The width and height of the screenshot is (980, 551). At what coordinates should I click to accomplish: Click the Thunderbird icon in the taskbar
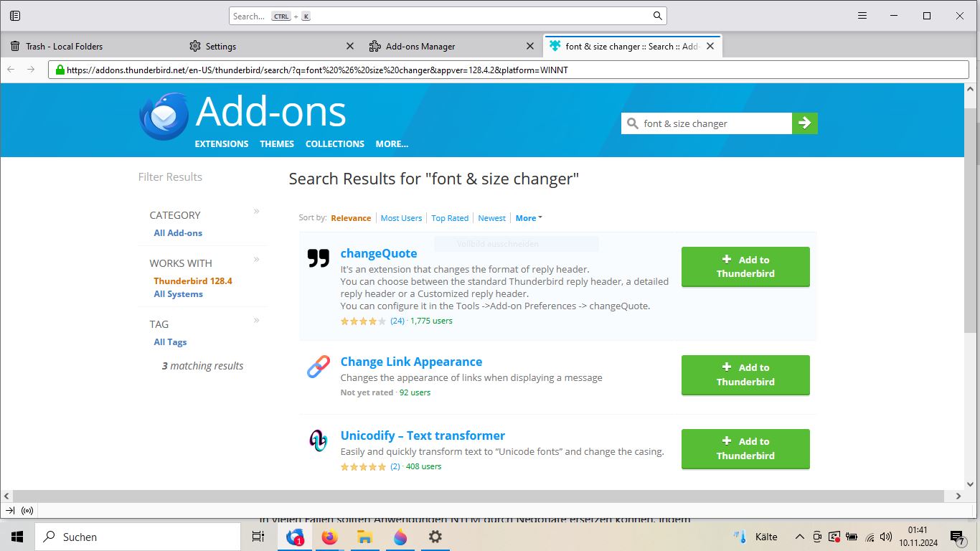(295, 537)
